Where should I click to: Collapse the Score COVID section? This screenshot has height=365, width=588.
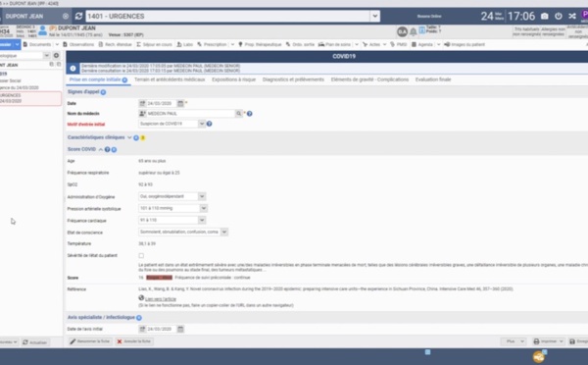coord(101,149)
